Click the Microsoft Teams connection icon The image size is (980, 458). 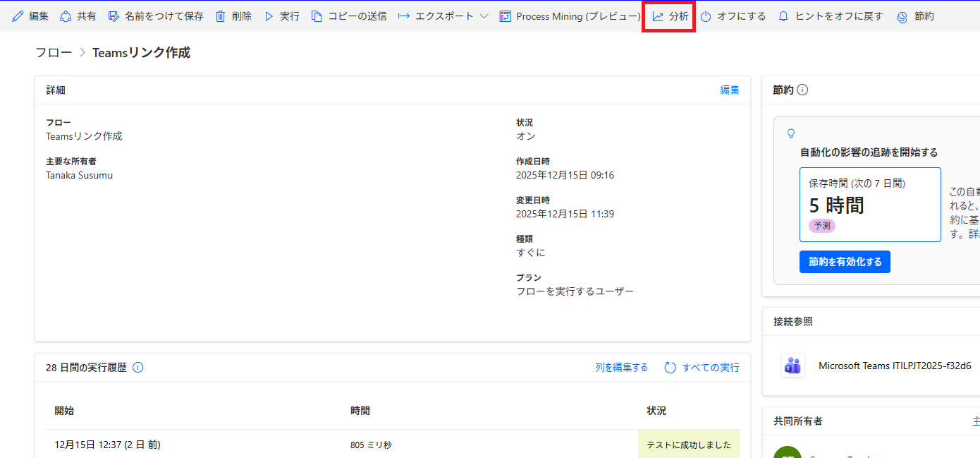point(793,366)
